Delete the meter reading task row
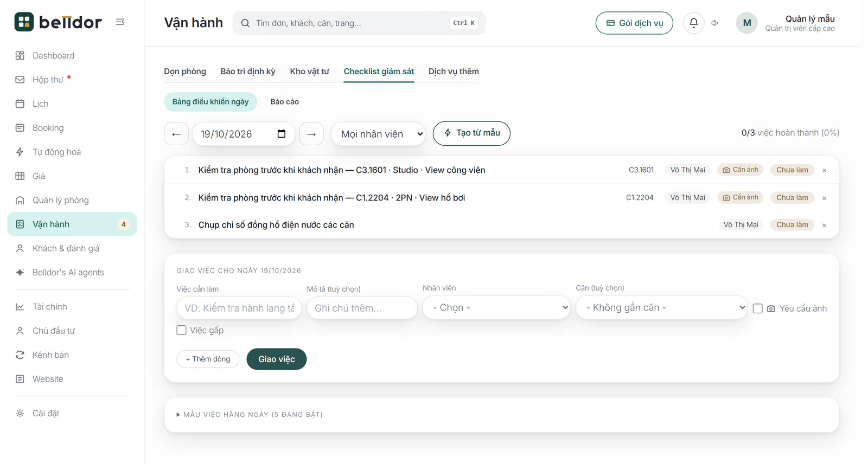 824,225
